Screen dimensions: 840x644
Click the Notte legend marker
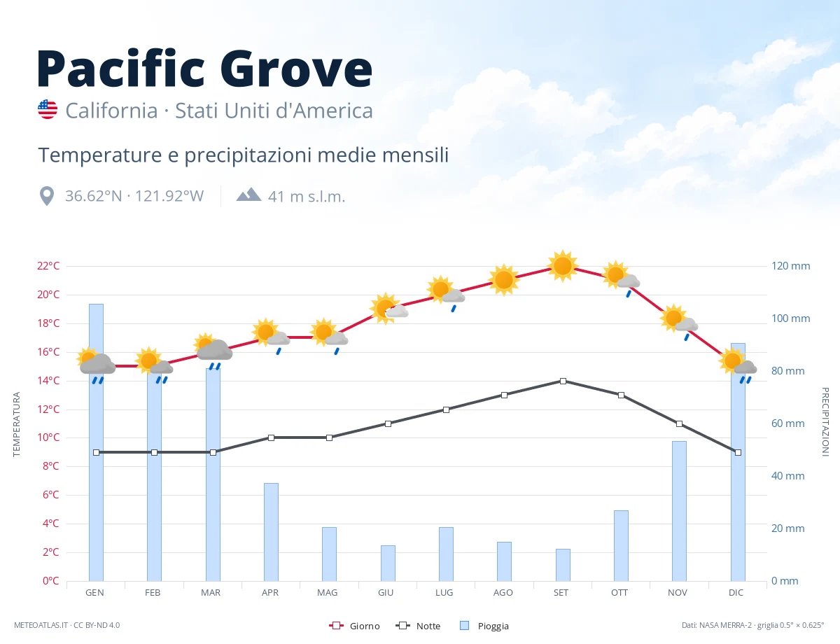(402, 626)
